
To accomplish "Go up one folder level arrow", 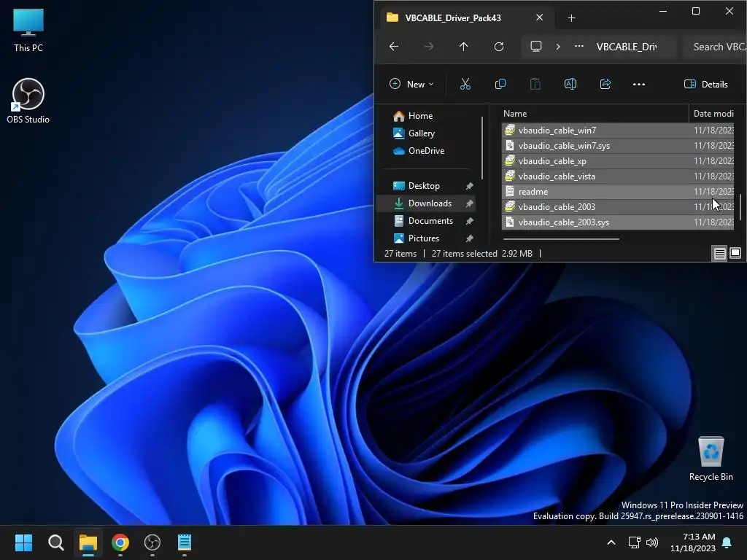I will click(x=463, y=47).
